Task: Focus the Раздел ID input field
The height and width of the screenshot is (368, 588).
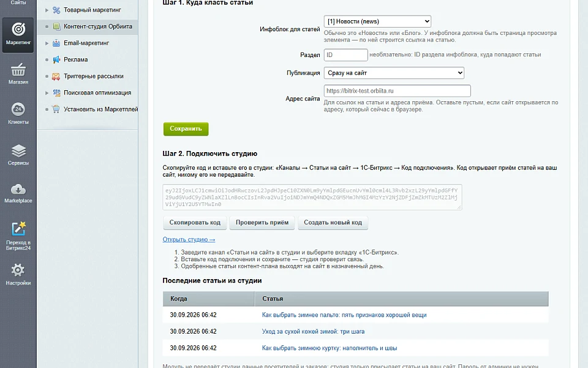Action: tap(345, 55)
